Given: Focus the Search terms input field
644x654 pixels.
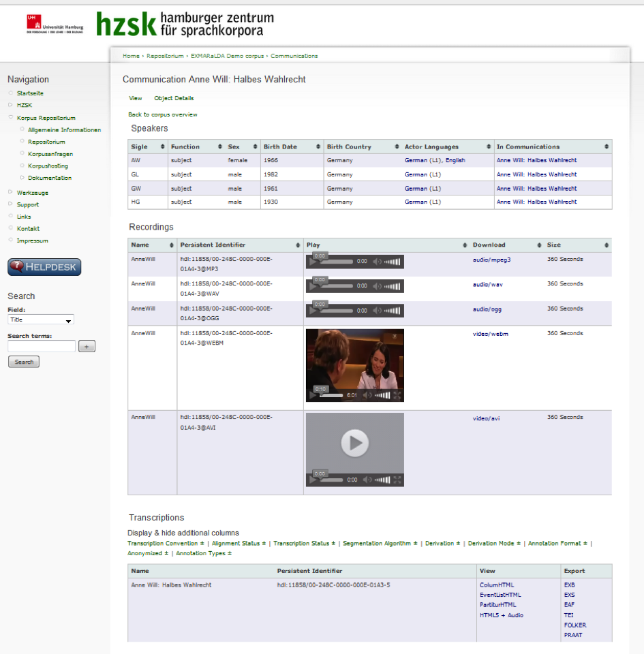Looking at the screenshot, I should click(42, 346).
